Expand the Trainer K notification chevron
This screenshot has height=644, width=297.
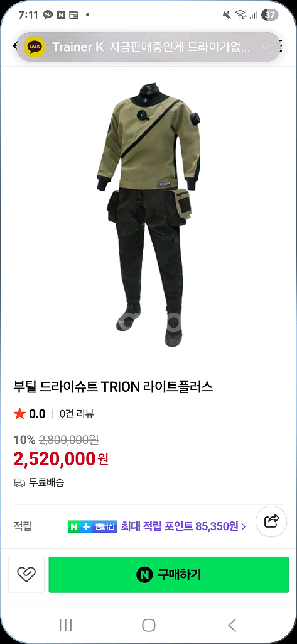pyautogui.click(x=266, y=47)
